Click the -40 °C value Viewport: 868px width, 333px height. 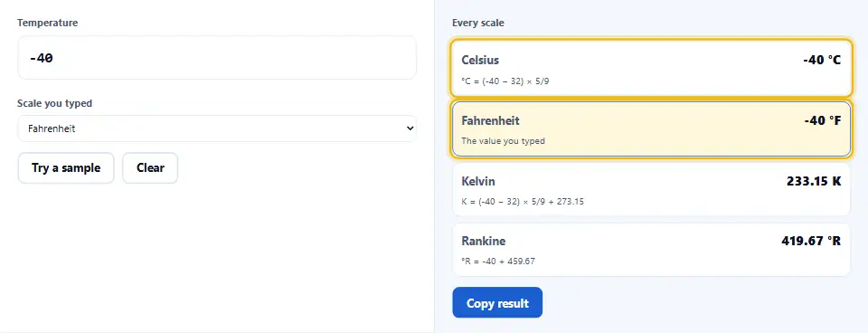[x=822, y=60]
